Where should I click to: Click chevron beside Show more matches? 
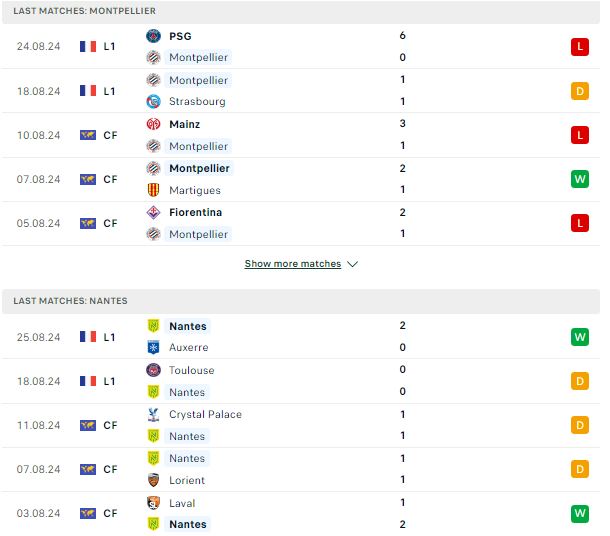pyautogui.click(x=352, y=264)
